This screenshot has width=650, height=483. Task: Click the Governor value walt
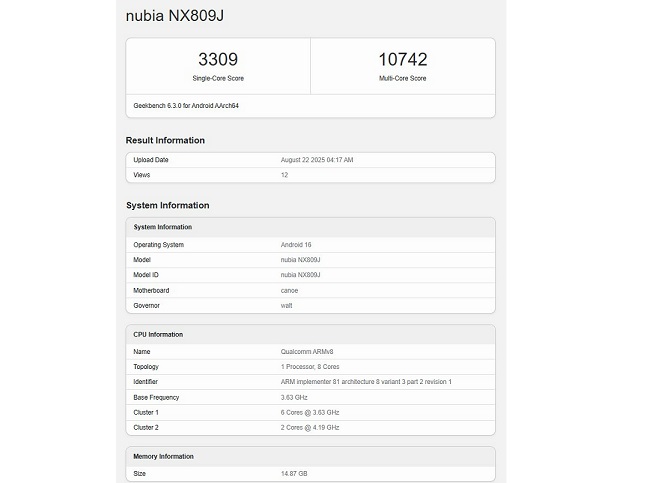pos(287,305)
